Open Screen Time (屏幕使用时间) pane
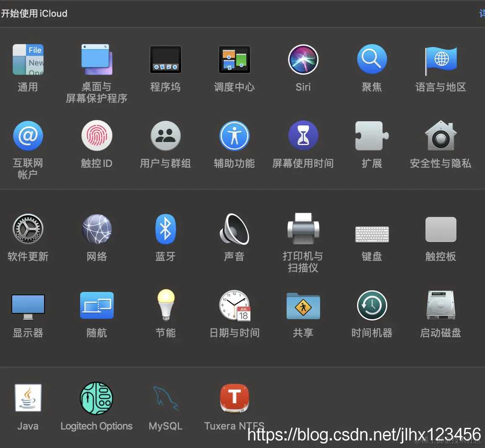This screenshot has width=485, height=448. point(303,135)
